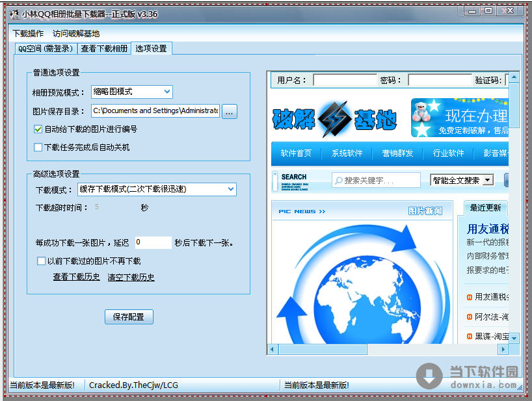This screenshot has width=532, height=401.
Task: Click the 搜索关键字 search box
Action: (376, 180)
